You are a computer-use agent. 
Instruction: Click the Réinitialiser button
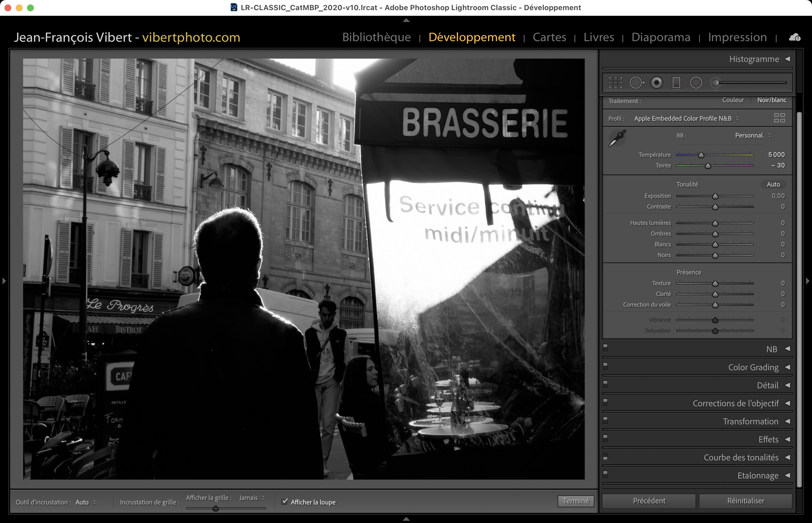(x=745, y=501)
